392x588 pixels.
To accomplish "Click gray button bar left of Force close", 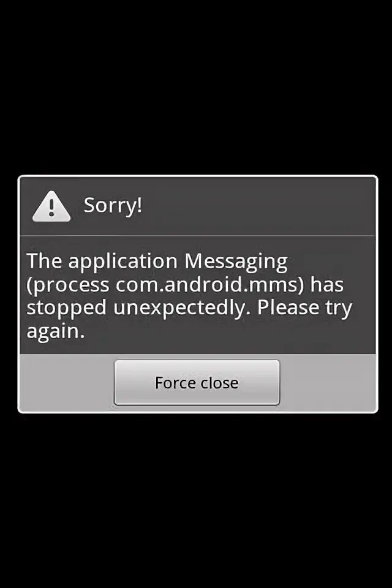I will click(67, 382).
